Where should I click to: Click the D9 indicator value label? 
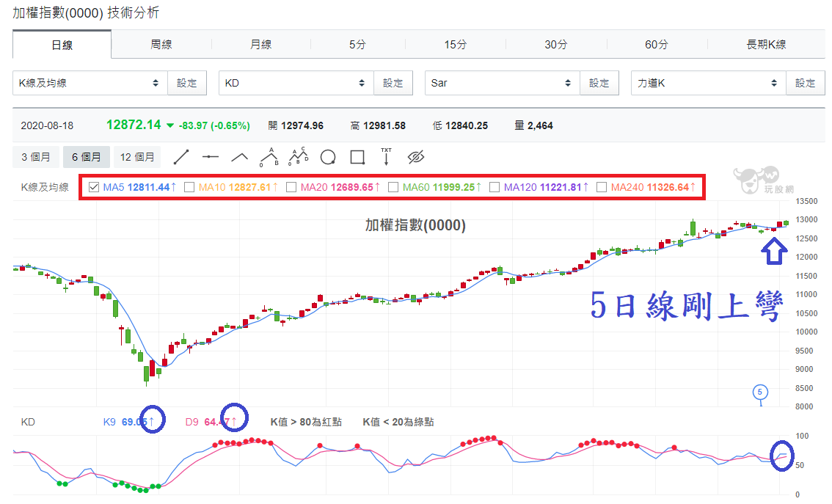[x=210, y=423]
